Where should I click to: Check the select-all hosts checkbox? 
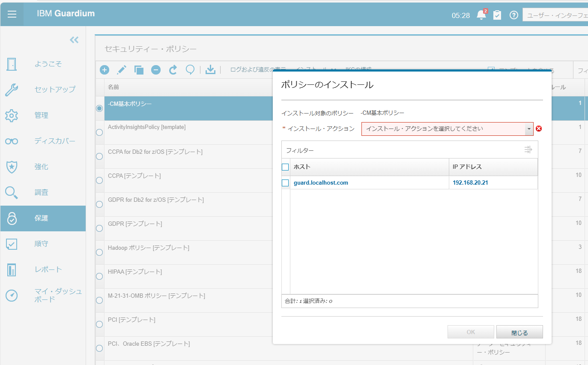pos(285,167)
